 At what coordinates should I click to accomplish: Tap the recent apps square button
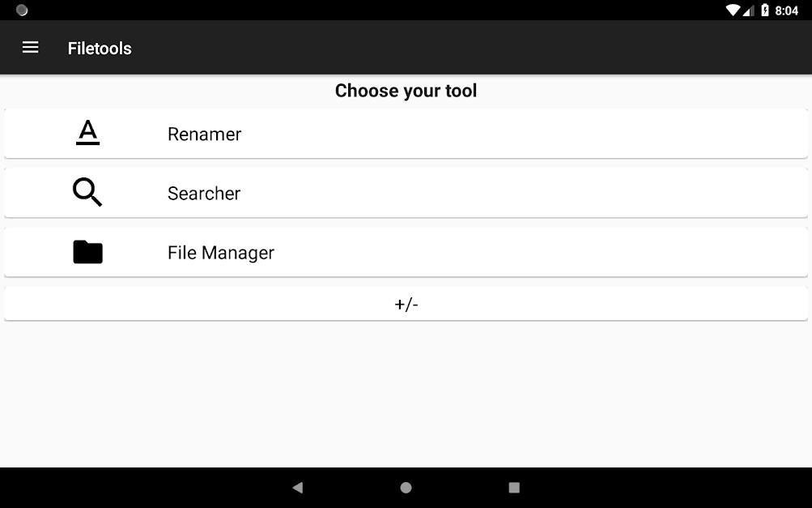coord(514,487)
